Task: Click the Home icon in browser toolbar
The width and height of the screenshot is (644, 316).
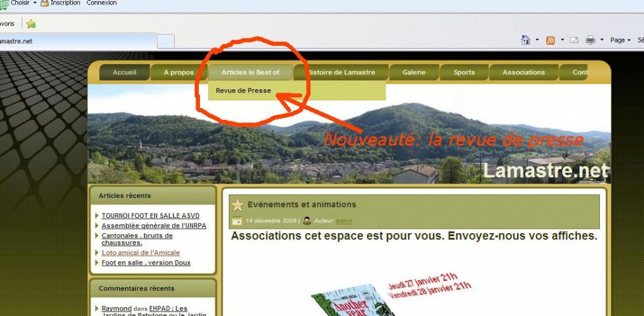Action: coord(525,40)
